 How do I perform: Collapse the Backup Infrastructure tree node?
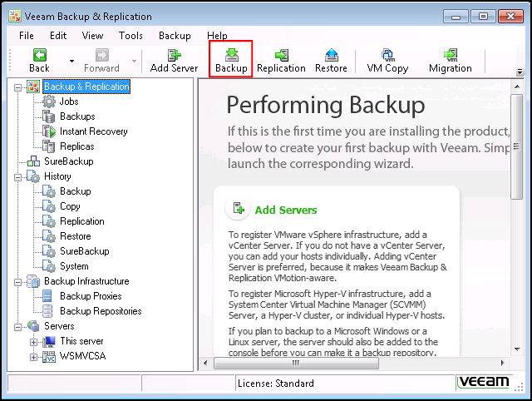pyautogui.click(x=17, y=282)
